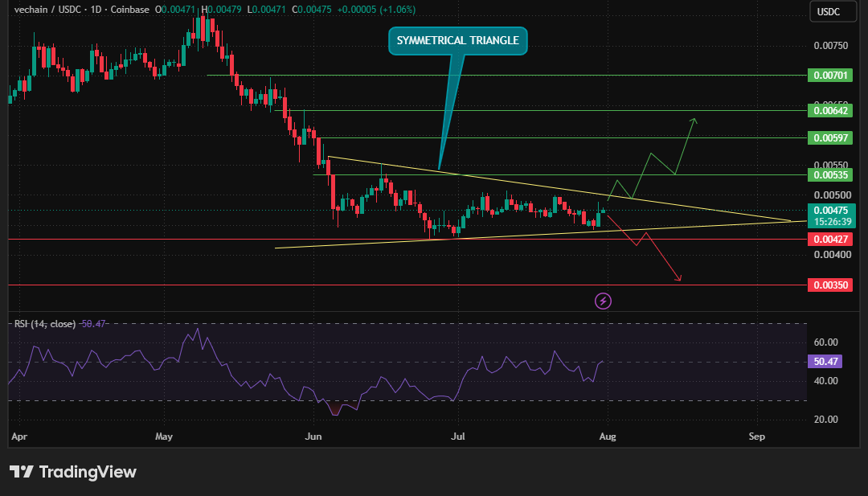The width and height of the screenshot is (868, 496).
Task: Select the yellow upper triangle trendline
Action: pyautogui.click(x=559, y=189)
